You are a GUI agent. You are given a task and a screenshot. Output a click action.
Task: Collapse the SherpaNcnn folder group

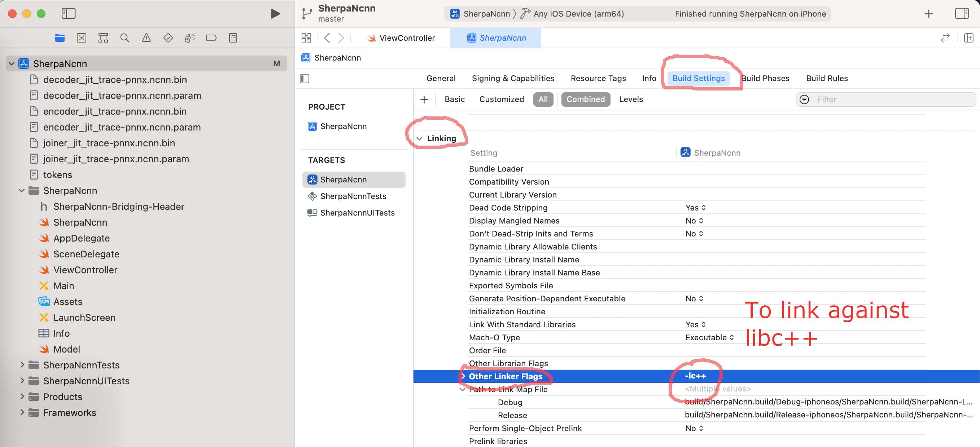click(22, 190)
